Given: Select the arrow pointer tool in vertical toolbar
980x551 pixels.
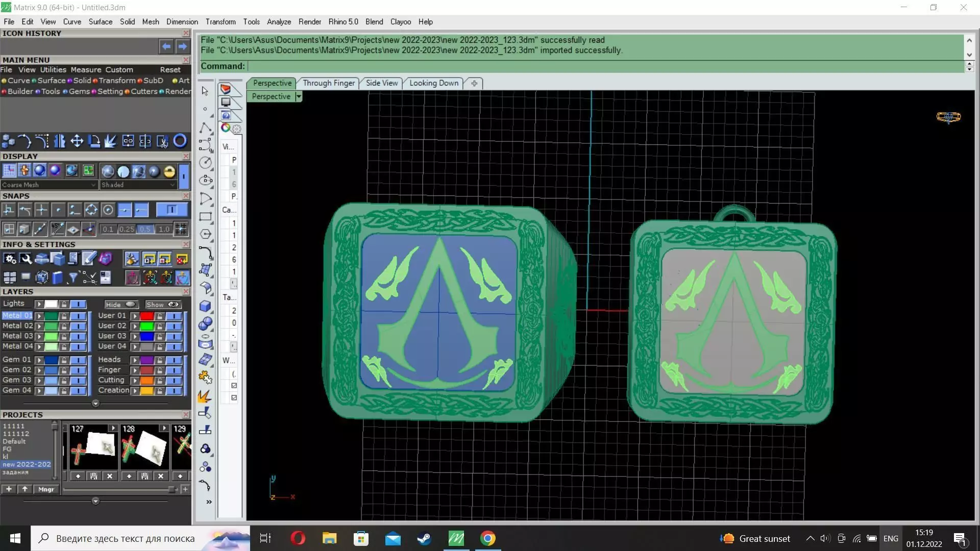Looking at the screenshot, I should pyautogui.click(x=205, y=91).
